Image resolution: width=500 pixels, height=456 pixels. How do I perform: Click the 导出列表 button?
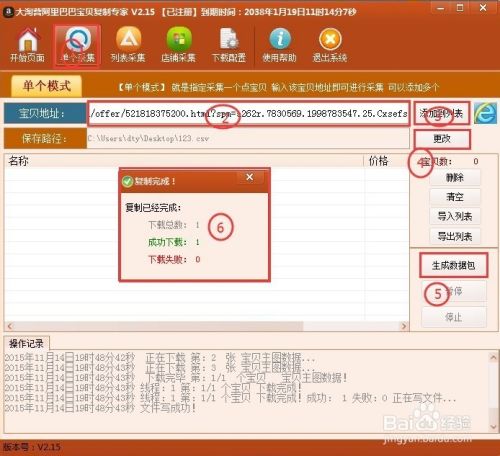click(x=455, y=237)
